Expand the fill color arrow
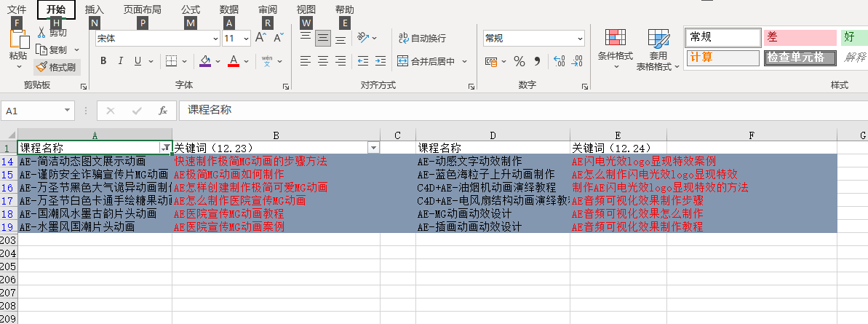The image size is (868, 324). click(218, 61)
